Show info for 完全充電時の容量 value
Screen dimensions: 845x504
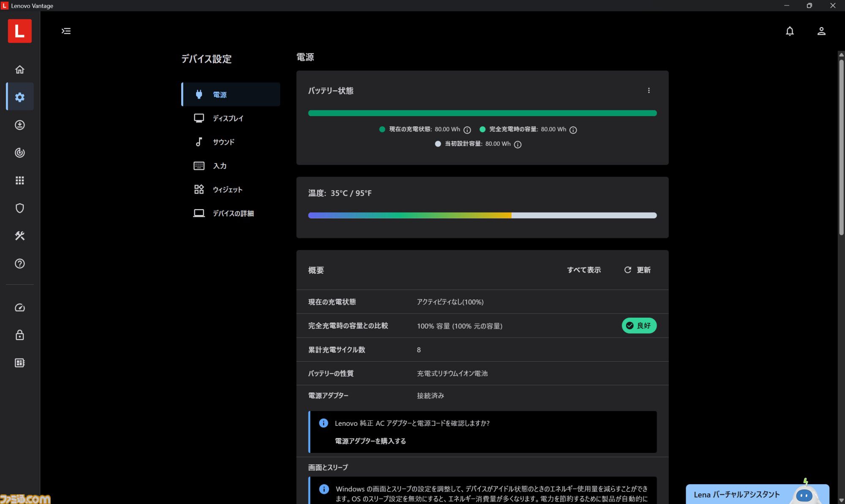click(x=573, y=130)
